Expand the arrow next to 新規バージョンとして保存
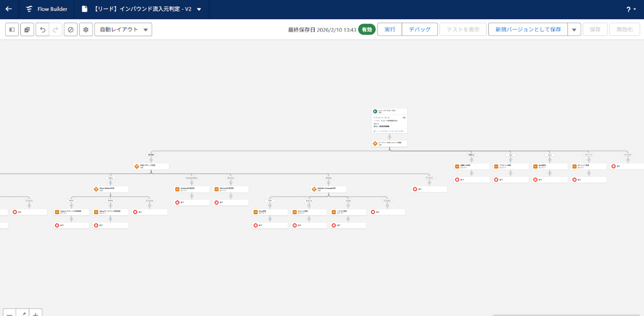The height and width of the screenshot is (316, 644). pyautogui.click(x=574, y=30)
